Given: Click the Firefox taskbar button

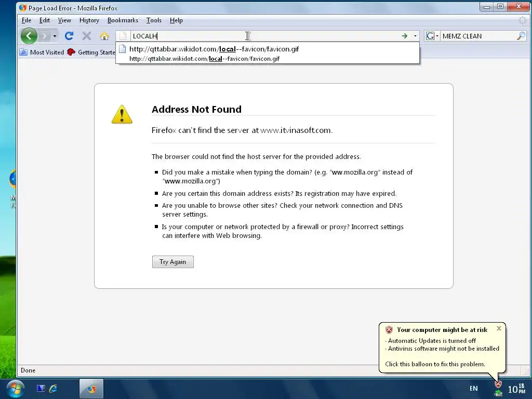Looking at the screenshot, I should pos(91,389).
